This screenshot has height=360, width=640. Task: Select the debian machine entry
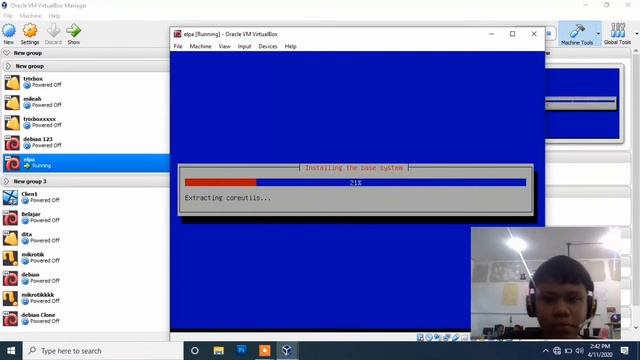85,278
